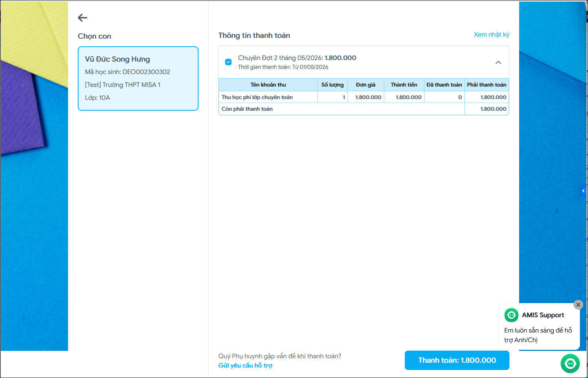Click the AMIS Support title in popup

point(543,315)
